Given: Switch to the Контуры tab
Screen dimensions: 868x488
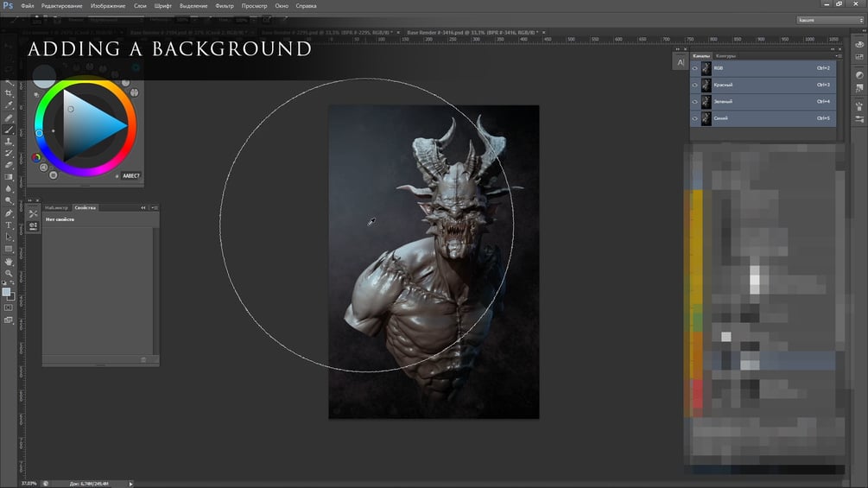Looking at the screenshot, I should pyautogui.click(x=725, y=56).
